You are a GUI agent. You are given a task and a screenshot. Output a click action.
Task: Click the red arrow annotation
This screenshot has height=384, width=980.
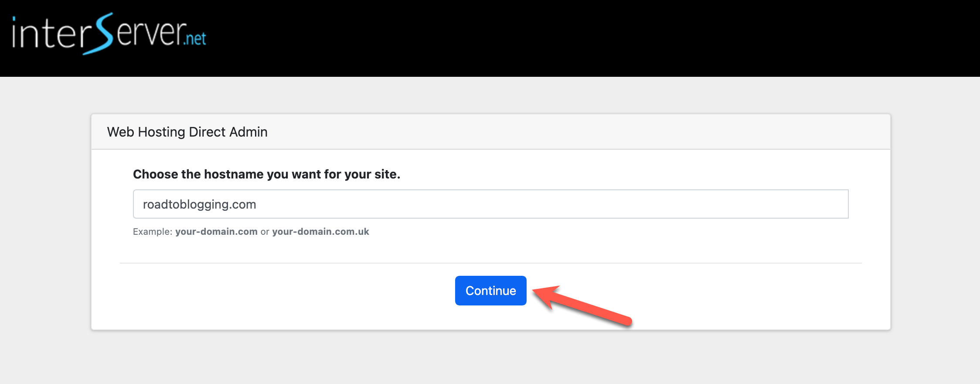tap(582, 305)
